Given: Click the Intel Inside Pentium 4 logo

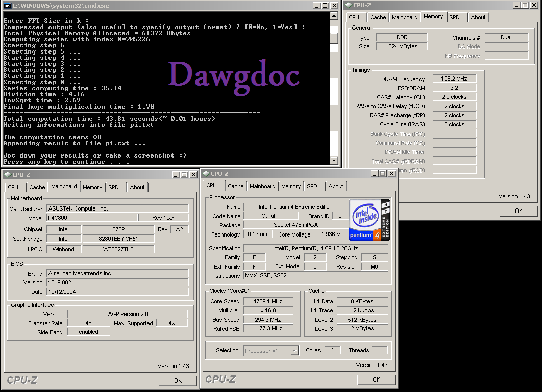Looking at the screenshot, I should (x=369, y=220).
